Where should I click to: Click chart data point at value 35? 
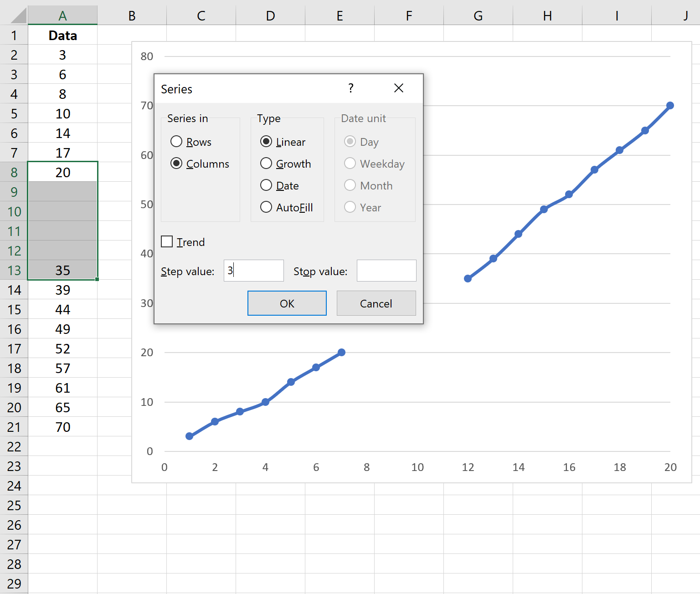(468, 278)
